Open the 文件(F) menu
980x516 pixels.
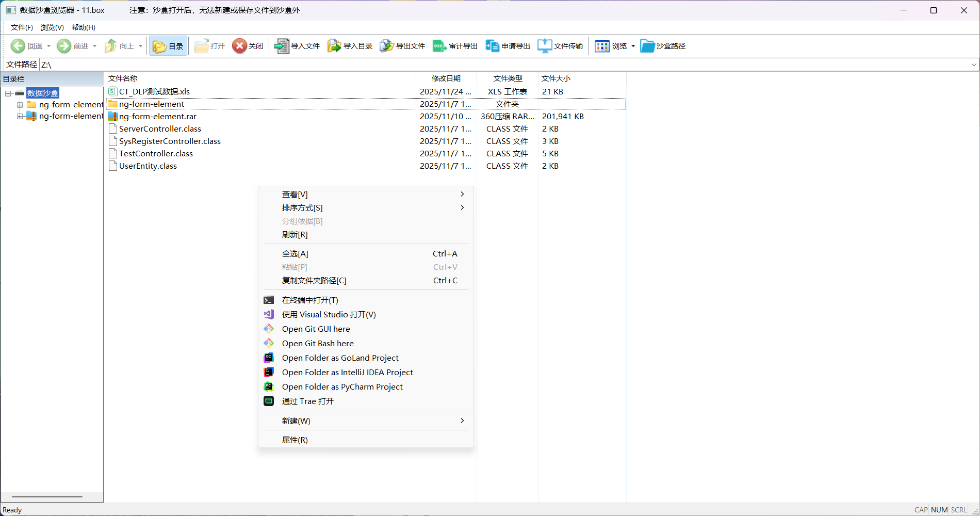[21, 27]
